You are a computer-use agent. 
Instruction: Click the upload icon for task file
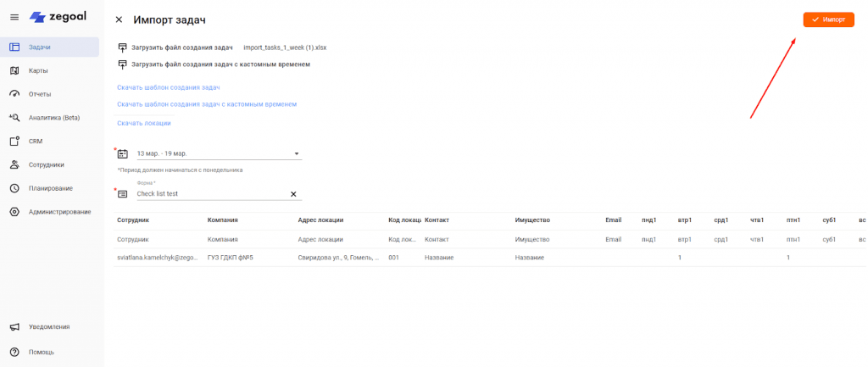tap(123, 47)
